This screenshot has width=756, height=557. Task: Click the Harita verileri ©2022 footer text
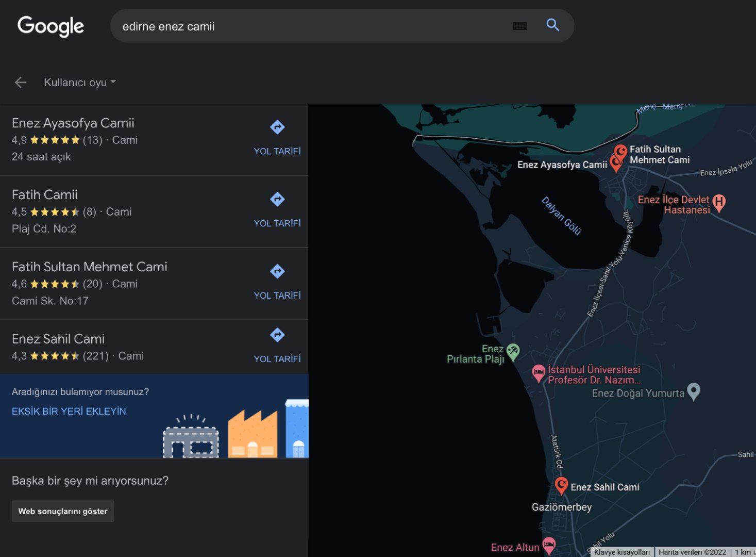pos(692,552)
